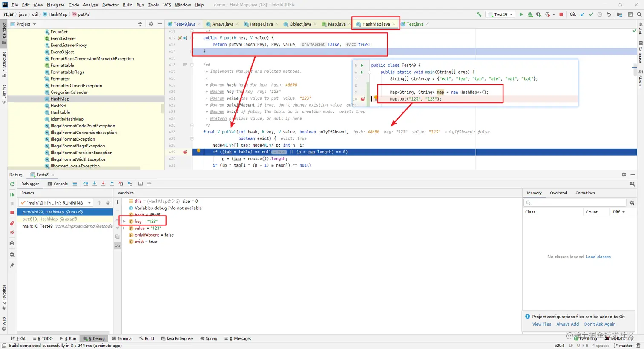
Task: Open the Evaluate Expression calculator icon
Action: tap(141, 184)
